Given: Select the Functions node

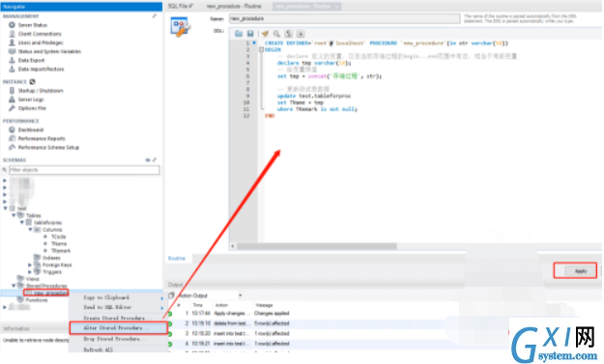Looking at the screenshot, I should point(37,300).
